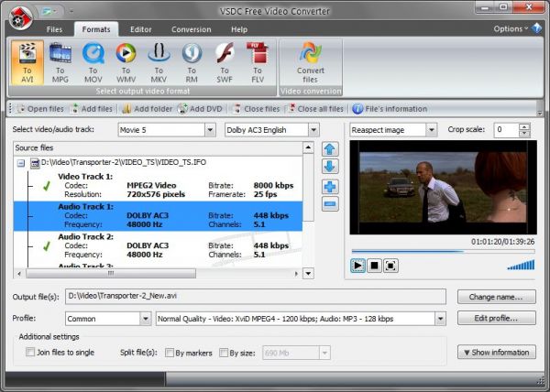Enable Join files to single
The height and width of the screenshot is (392, 550).
tap(31, 352)
